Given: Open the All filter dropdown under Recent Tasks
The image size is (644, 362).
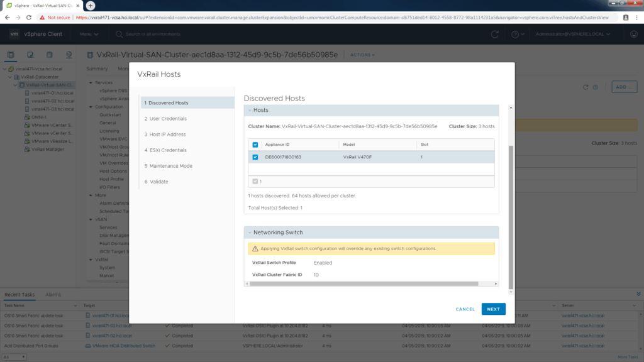Looking at the screenshot, I should click(x=14, y=357).
